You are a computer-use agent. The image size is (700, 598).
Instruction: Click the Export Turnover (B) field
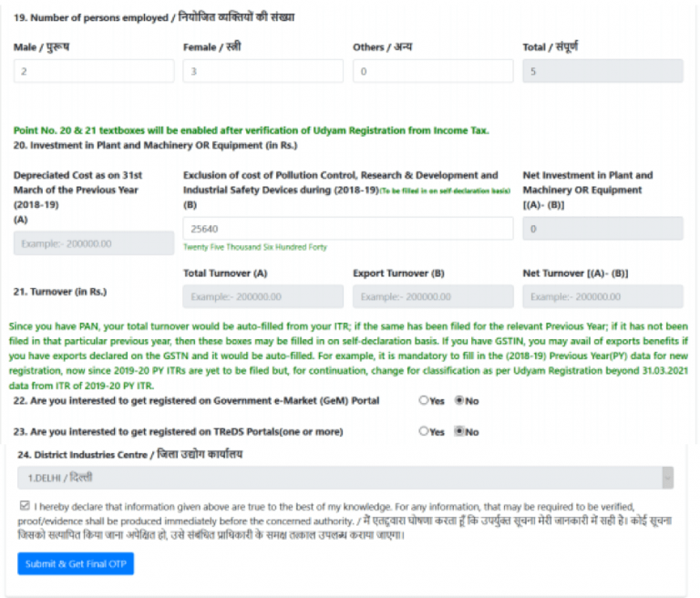(x=433, y=296)
